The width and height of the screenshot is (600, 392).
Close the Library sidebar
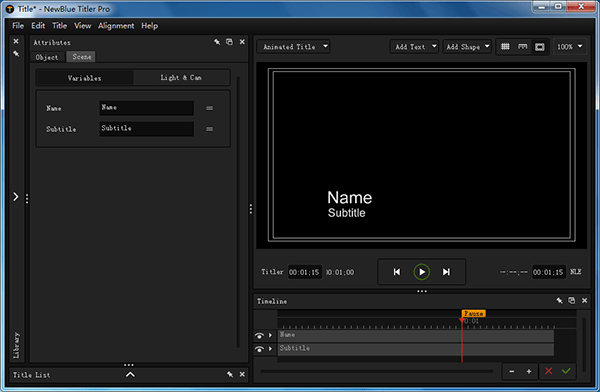coord(16,41)
